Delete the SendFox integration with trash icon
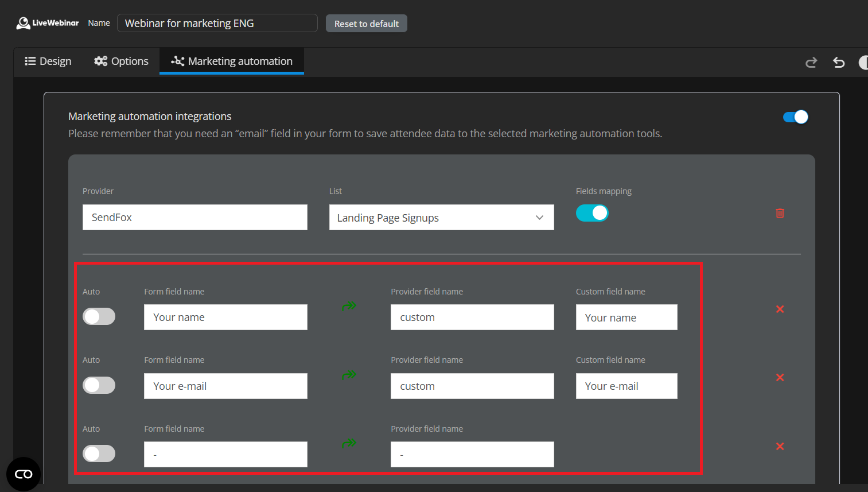 [780, 213]
